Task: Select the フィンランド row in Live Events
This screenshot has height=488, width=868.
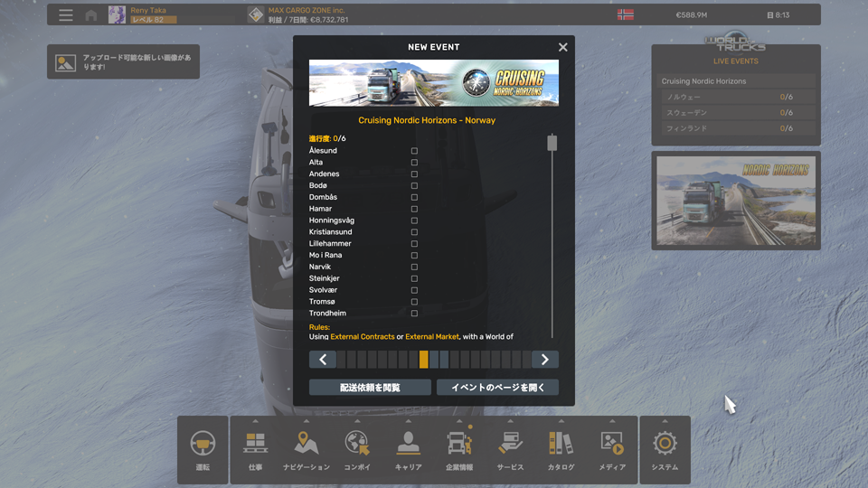Action: tap(736, 128)
